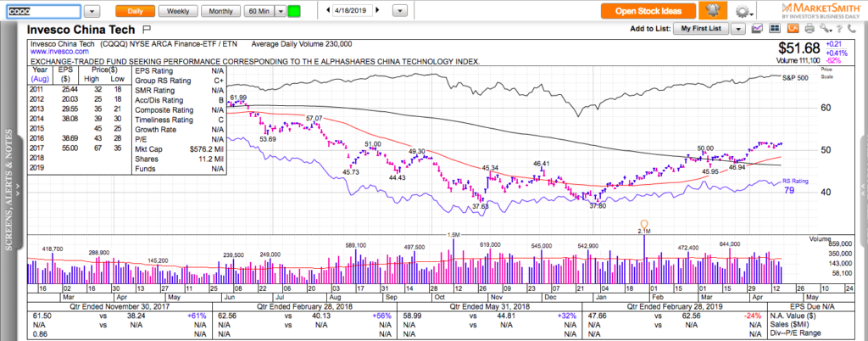Switch to the 60 Min chart
Viewport: 868px width, 341px height.
click(259, 10)
